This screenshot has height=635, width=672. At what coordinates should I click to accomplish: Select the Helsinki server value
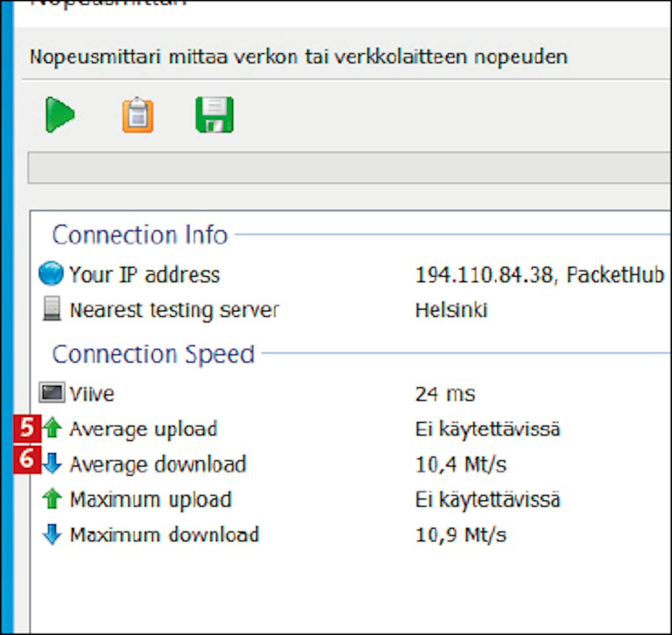[451, 310]
